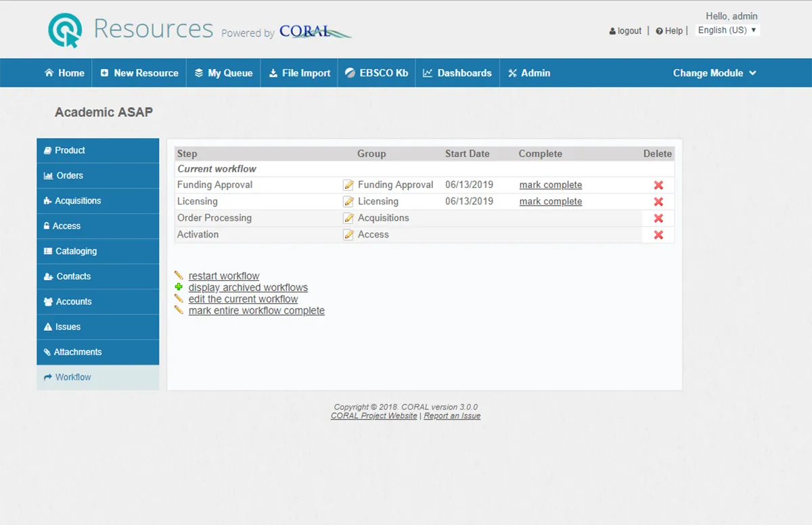Click the Group column header
812x525 pixels.
click(x=371, y=154)
